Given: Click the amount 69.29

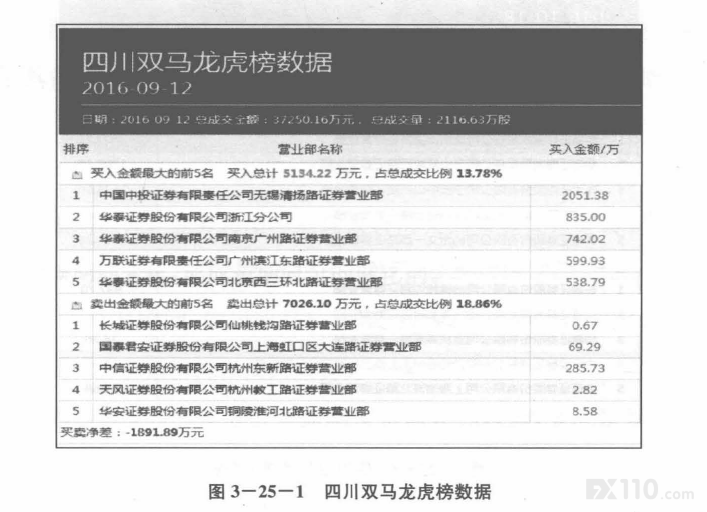Looking at the screenshot, I should 585,347.
